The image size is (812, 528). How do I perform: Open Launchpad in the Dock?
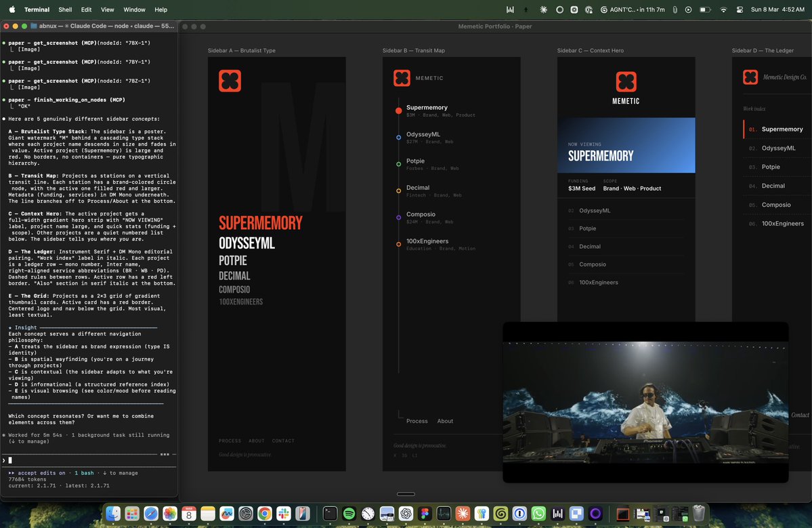132,514
